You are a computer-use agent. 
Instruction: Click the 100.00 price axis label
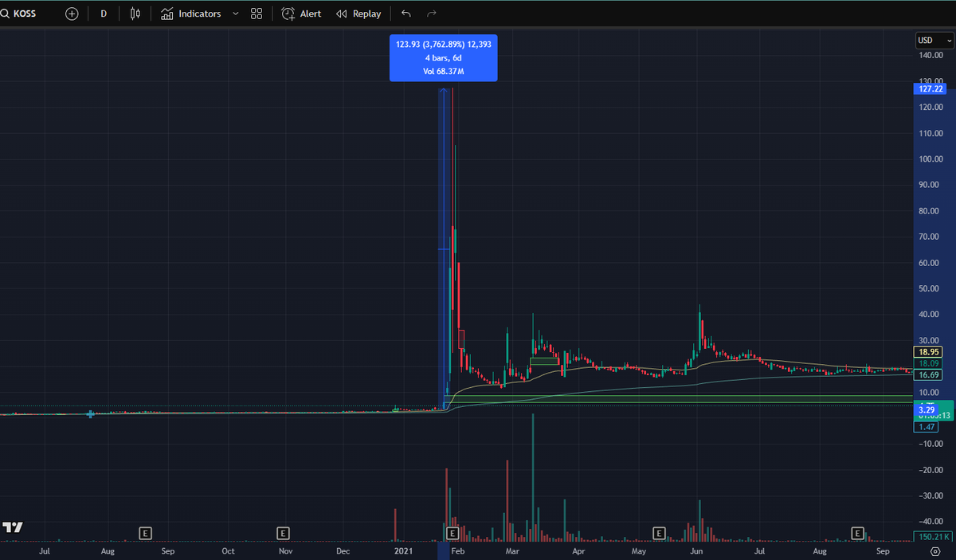point(929,159)
